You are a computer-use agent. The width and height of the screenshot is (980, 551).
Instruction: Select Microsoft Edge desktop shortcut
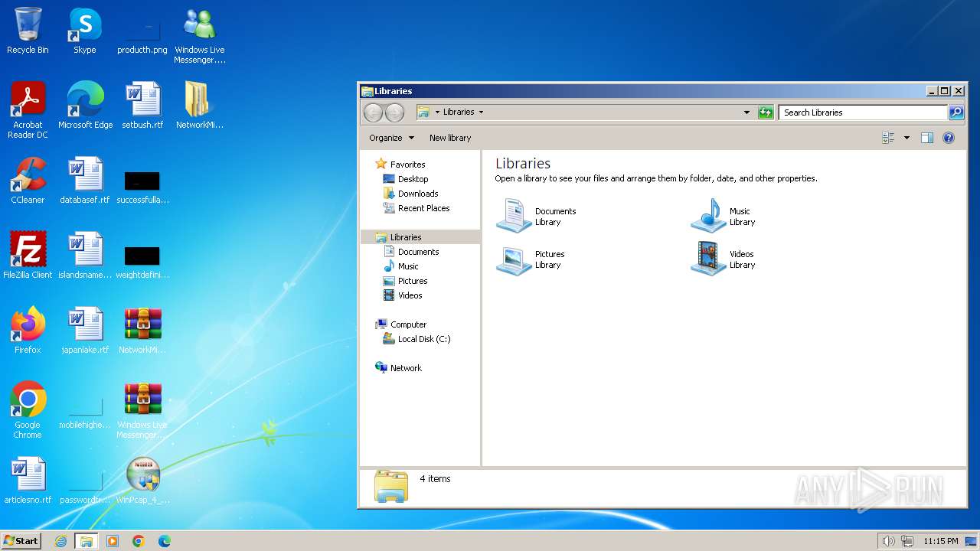(x=85, y=106)
